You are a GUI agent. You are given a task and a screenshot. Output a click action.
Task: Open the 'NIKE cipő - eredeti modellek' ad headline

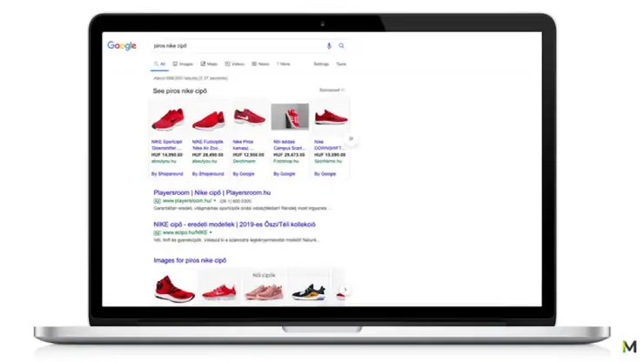(x=234, y=225)
